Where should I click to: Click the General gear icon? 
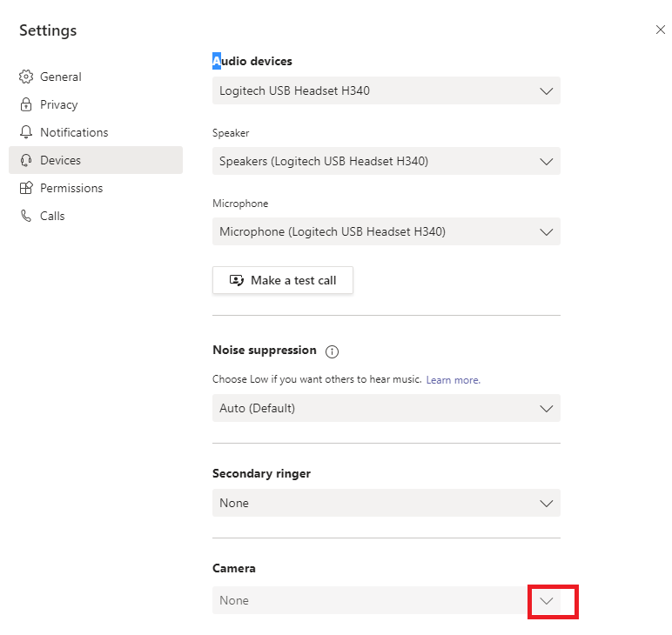point(26,77)
